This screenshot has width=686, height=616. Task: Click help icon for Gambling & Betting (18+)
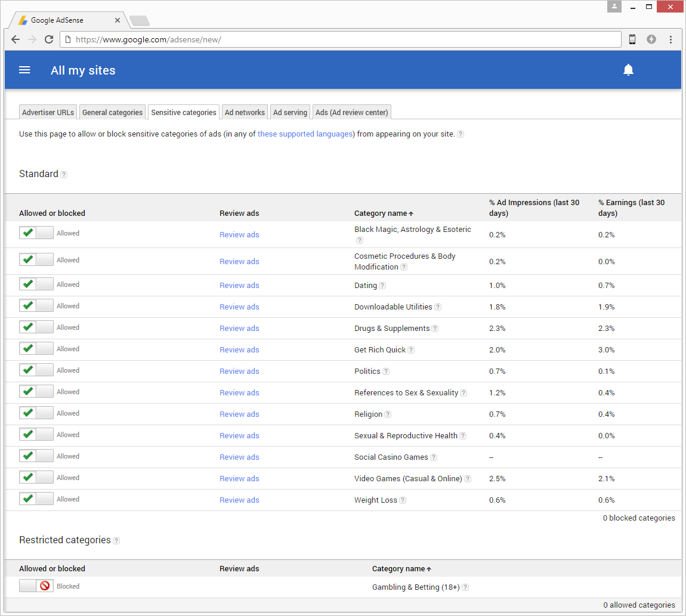(465, 587)
